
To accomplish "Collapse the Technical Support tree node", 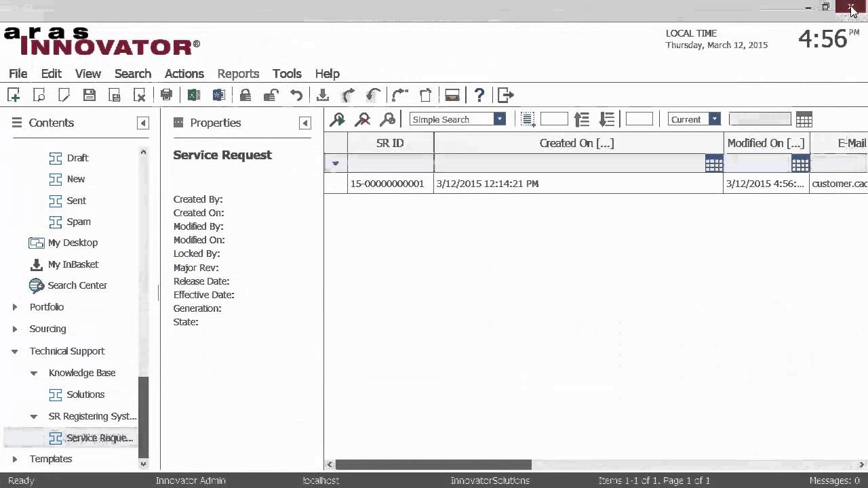I will click(x=15, y=352).
